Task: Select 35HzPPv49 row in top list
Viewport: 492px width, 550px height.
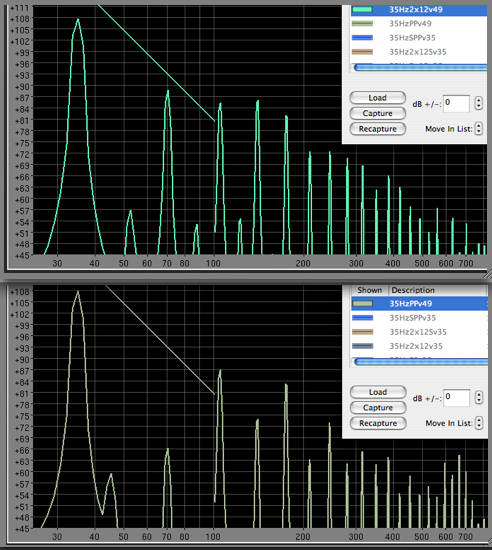Action: (x=419, y=24)
